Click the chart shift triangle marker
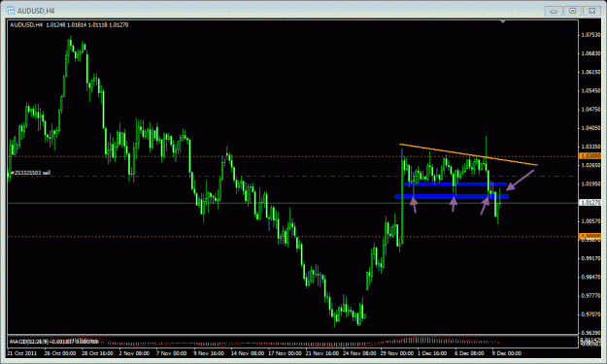607x364 pixels. tap(502, 21)
